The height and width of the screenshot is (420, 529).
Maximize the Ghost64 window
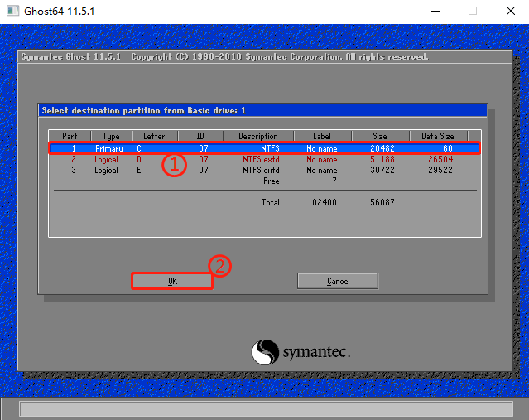pos(473,11)
